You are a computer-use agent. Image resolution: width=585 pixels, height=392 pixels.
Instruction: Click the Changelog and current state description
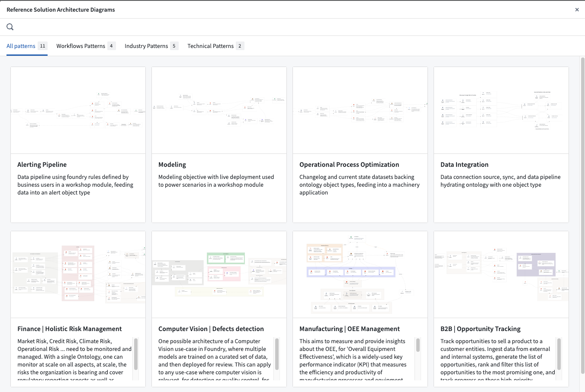tap(360, 185)
